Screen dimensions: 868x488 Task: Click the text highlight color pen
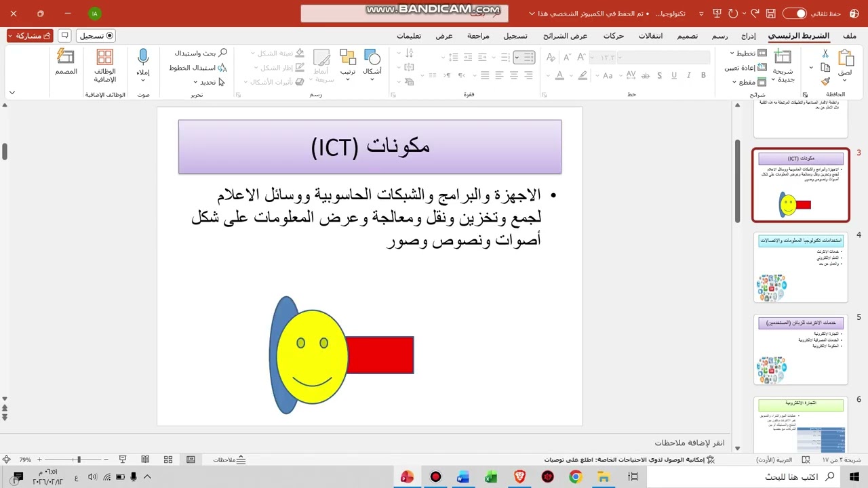click(583, 75)
